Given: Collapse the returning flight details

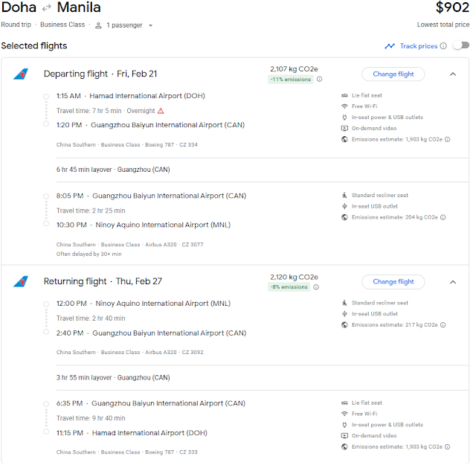Looking at the screenshot, I should (x=452, y=282).
